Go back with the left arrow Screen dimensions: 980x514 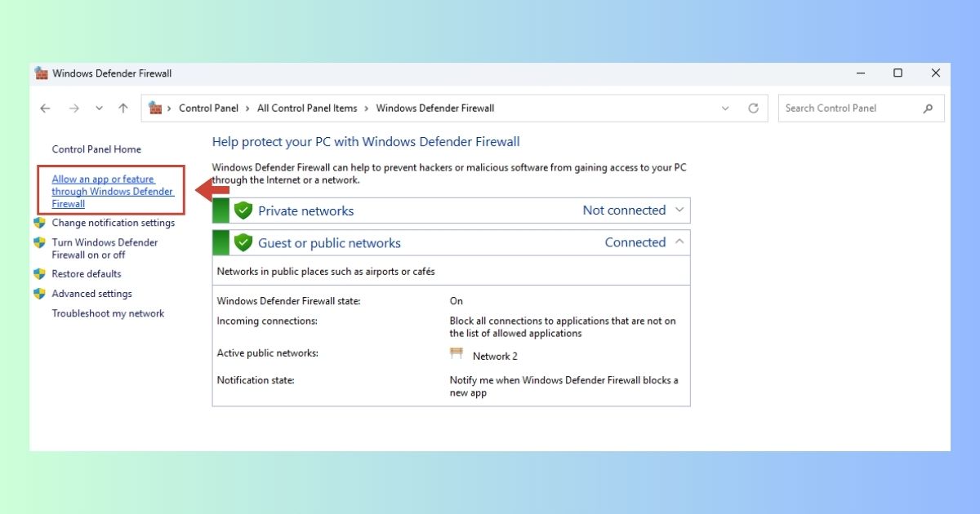coord(45,109)
